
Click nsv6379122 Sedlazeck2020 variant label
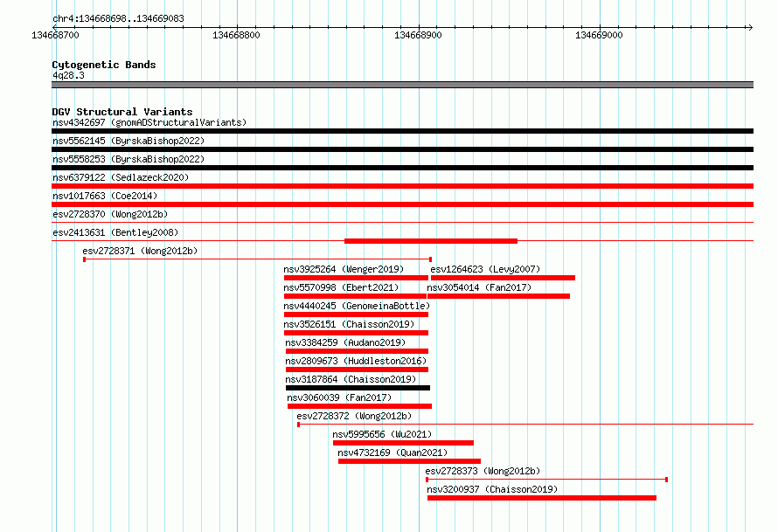click(121, 177)
